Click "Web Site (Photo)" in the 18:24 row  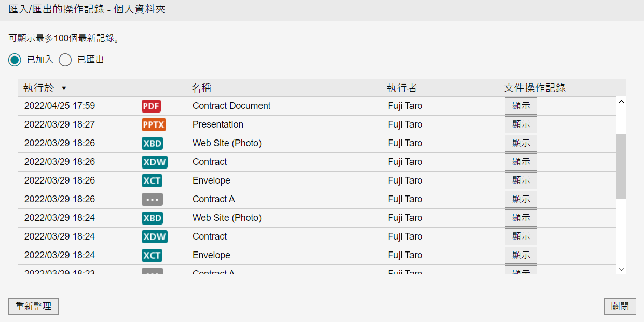(x=227, y=218)
